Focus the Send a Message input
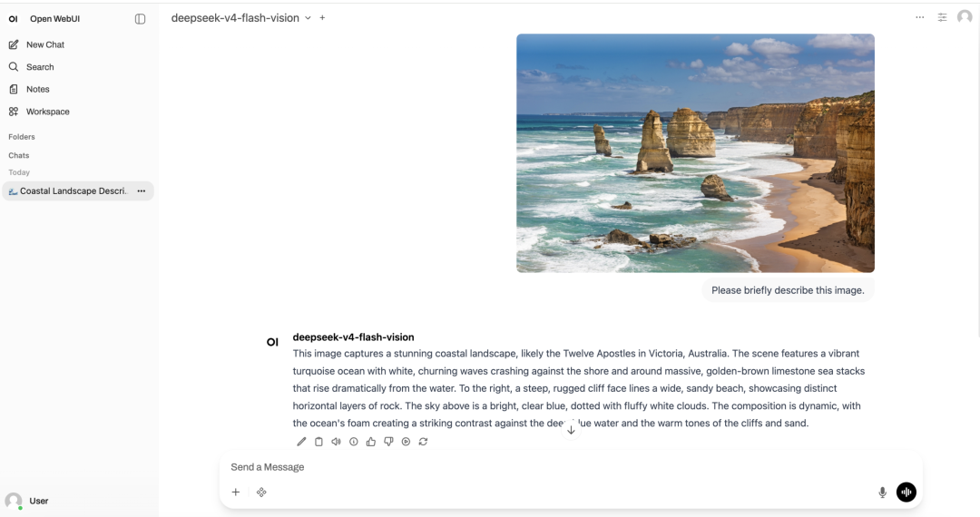The image size is (980, 517). [x=572, y=467]
